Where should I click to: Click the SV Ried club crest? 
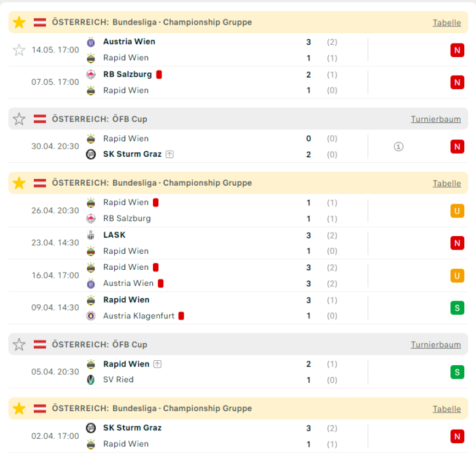91,380
